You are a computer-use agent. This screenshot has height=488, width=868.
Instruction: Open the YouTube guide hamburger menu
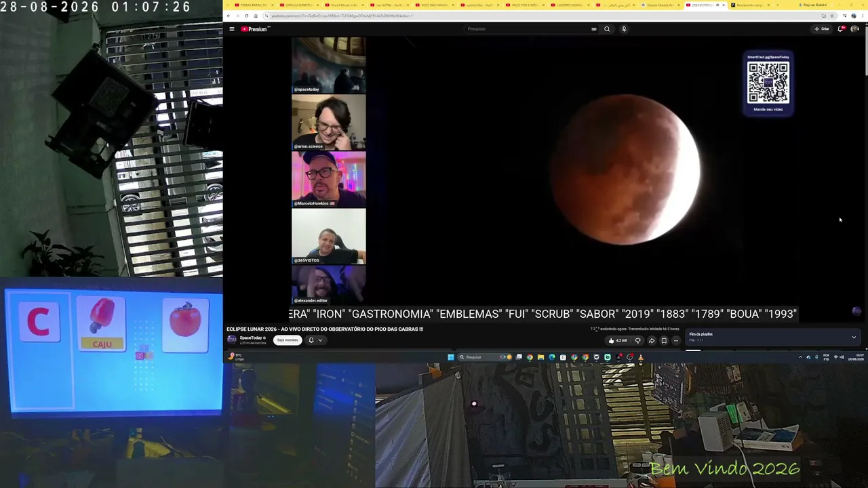pyautogui.click(x=232, y=29)
